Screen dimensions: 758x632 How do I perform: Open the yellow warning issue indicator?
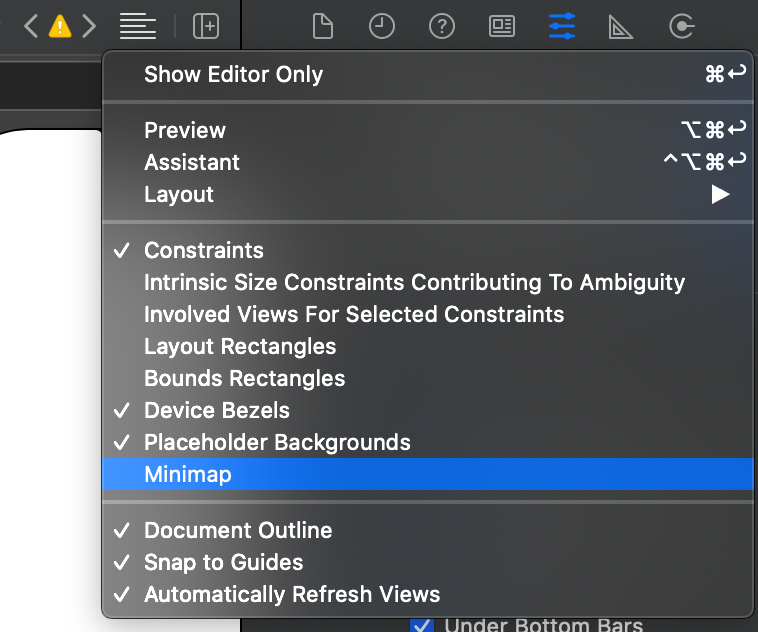click(60, 26)
